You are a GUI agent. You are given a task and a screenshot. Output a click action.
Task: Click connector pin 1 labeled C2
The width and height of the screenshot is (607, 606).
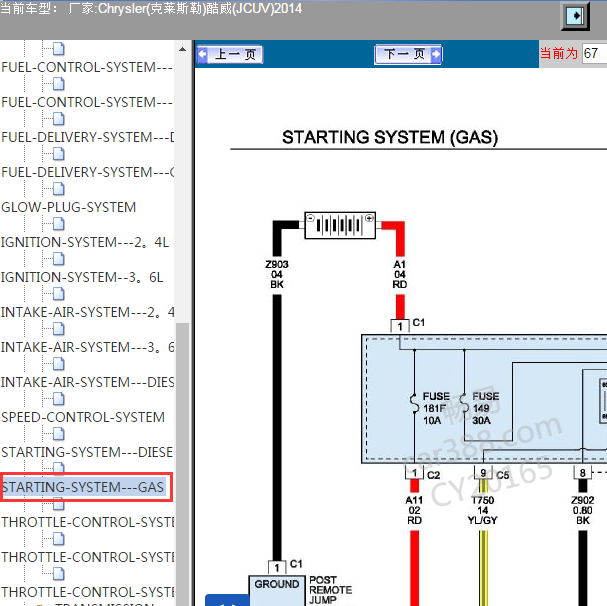tap(414, 473)
